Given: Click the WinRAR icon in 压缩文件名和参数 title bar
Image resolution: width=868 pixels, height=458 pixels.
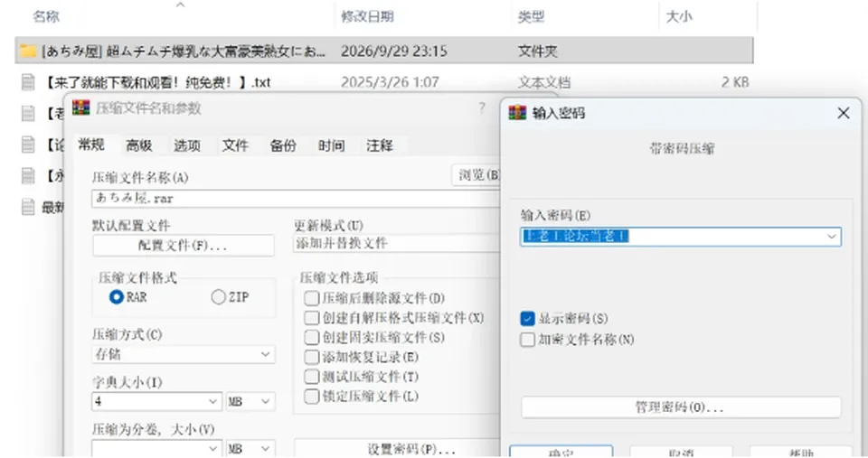Looking at the screenshot, I should [x=80, y=107].
